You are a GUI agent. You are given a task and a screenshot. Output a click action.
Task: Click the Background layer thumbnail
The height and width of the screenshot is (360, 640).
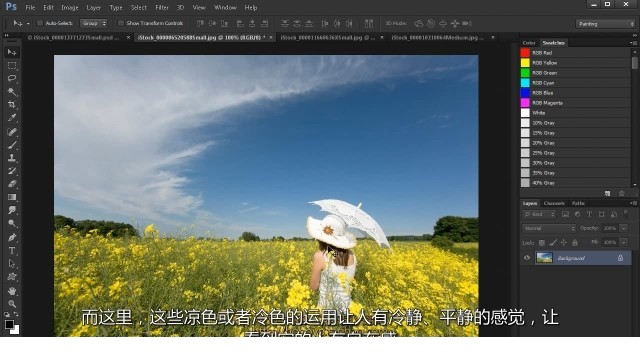(x=544, y=258)
